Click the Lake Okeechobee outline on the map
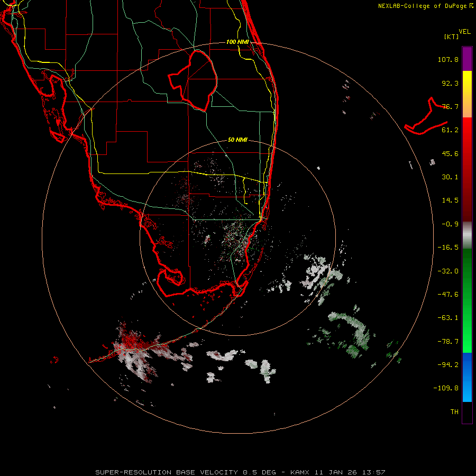 [x=193, y=80]
